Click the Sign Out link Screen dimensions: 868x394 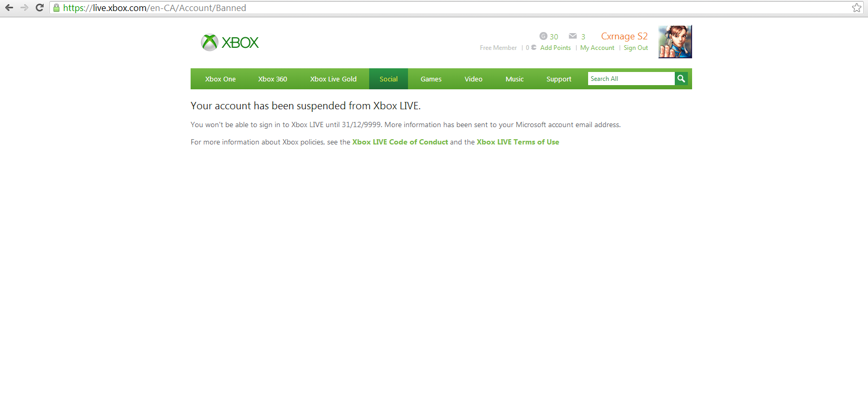tap(636, 48)
